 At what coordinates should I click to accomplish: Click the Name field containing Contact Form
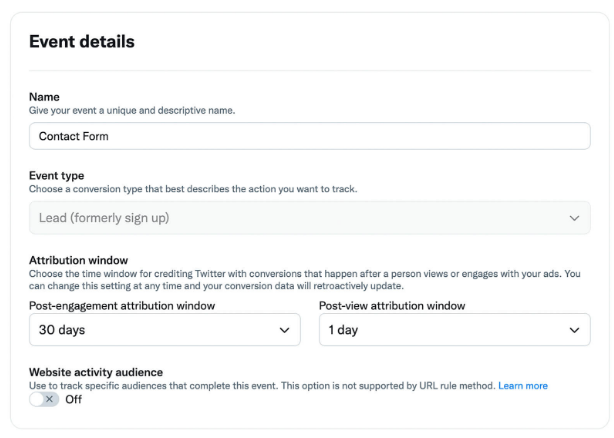[x=309, y=136]
